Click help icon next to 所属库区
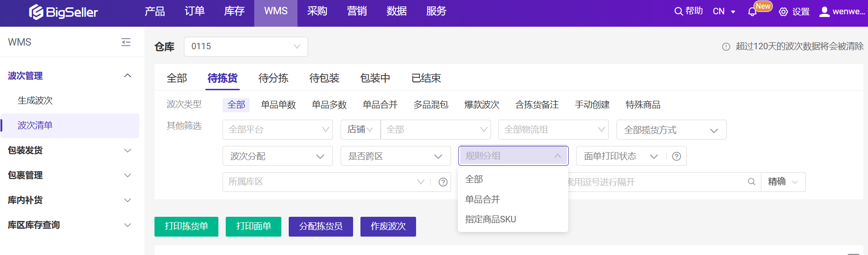The image size is (868, 255). (443, 182)
